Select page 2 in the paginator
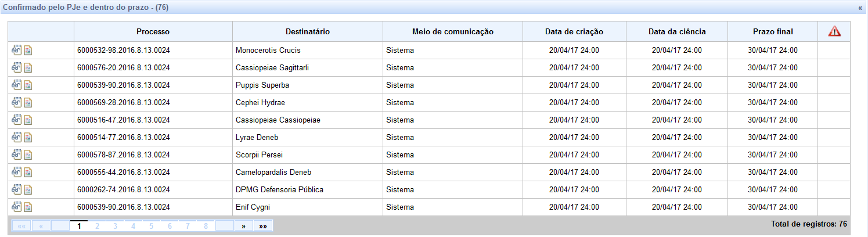This screenshot has height=237, width=868. click(x=97, y=226)
